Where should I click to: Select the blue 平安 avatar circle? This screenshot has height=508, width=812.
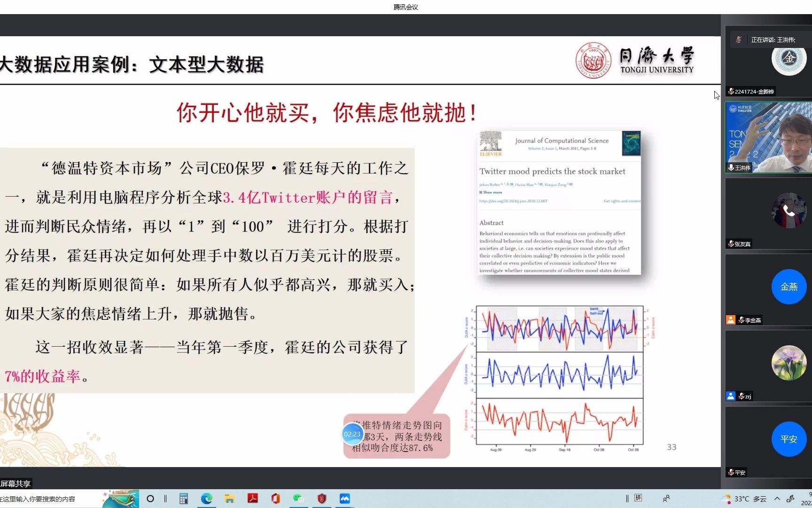click(x=789, y=439)
